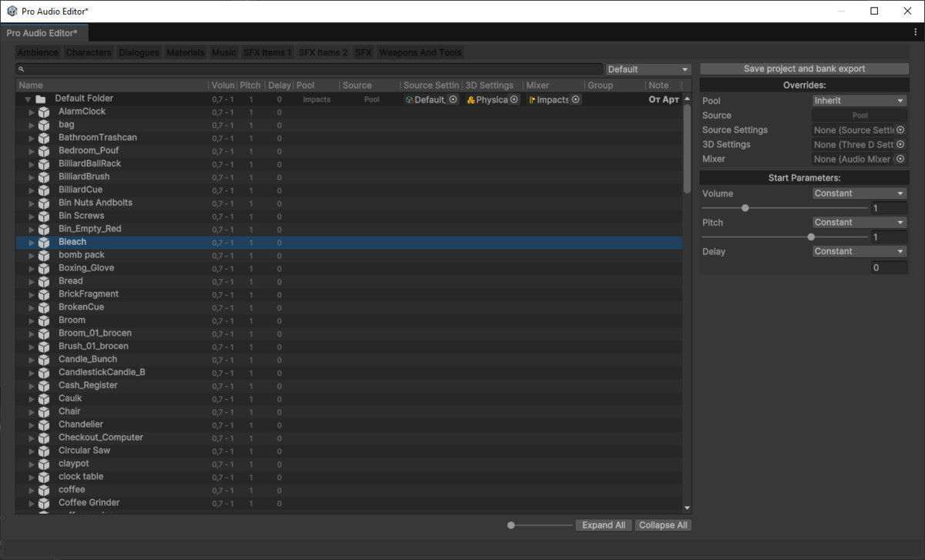The image size is (925, 560).
Task: Open object picker for Impacts mixer in folder row
Action: [x=575, y=99]
